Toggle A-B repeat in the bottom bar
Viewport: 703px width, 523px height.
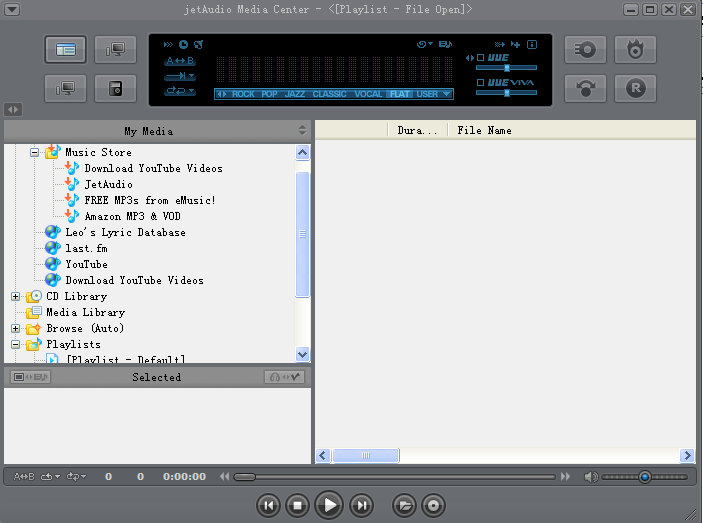pyautogui.click(x=24, y=477)
